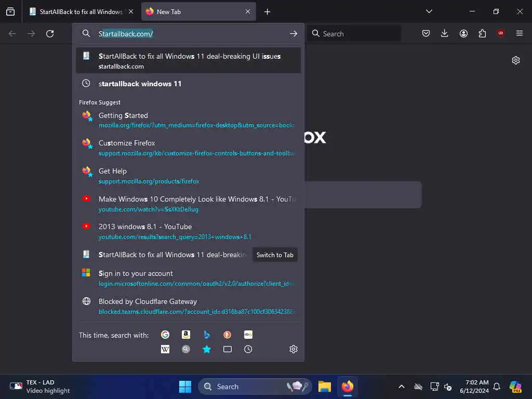Open the 'Sign in to your account' suggestion
The height and width of the screenshot is (399, 532).
[x=188, y=278]
